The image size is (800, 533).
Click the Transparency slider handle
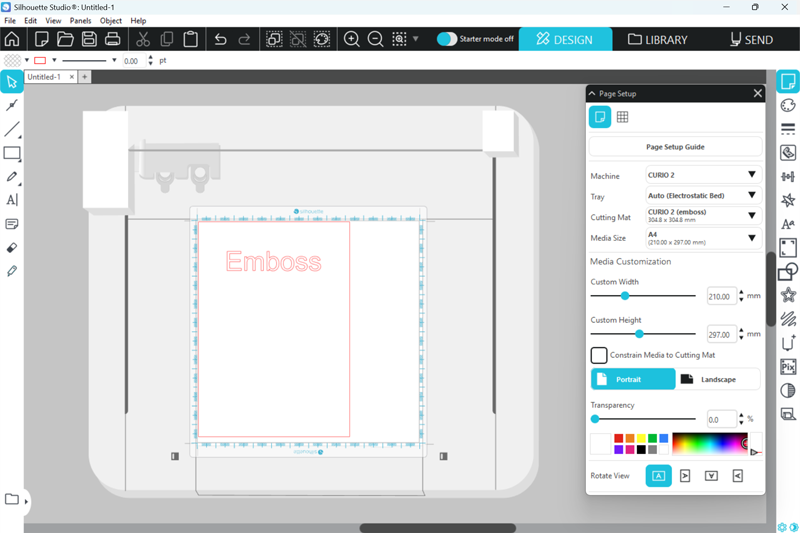tap(595, 419)
